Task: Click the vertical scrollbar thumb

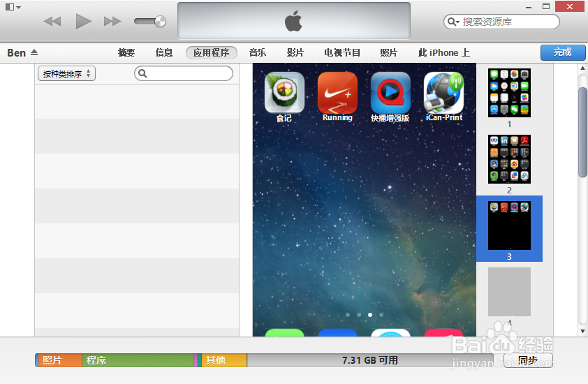Action: [582, 132]
